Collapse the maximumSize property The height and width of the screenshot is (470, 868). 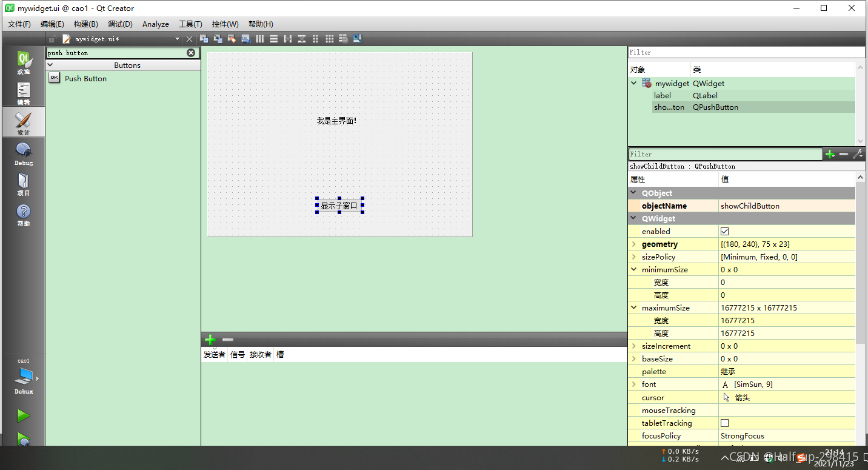click(634, 308)
